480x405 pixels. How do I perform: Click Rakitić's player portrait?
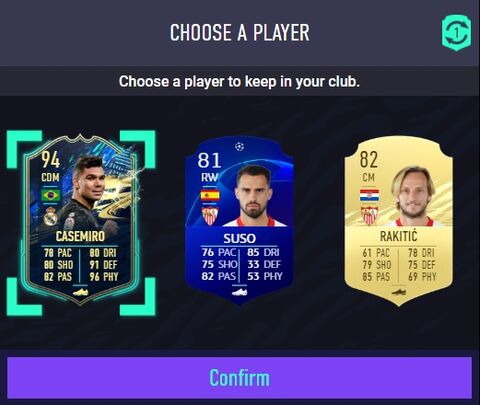pos(413,195)
